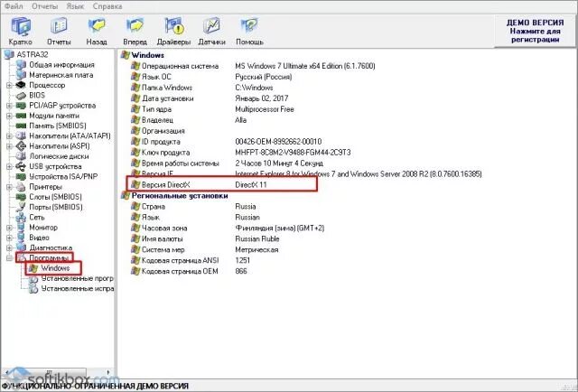Select Установленные испра... tree item
This screenshot has height=392, width=578.
77,289
